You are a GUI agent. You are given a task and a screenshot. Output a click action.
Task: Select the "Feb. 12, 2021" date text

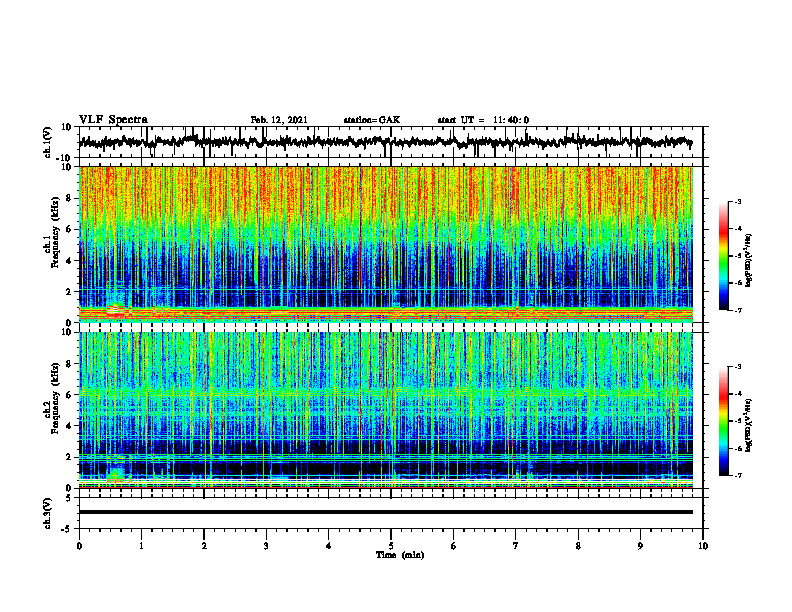click(x=279, y=120)
